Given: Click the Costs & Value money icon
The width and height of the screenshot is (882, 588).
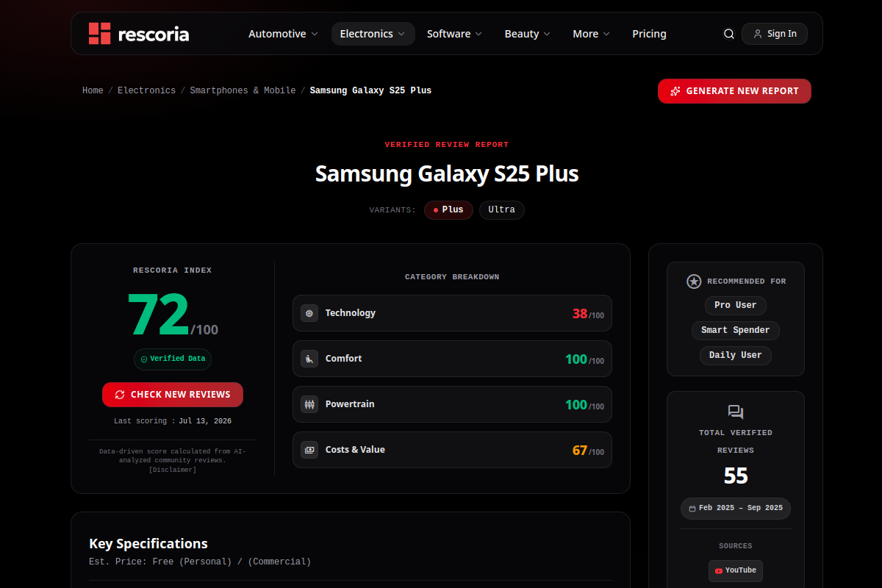Looking at the screenshot, I should coord(309,450).
